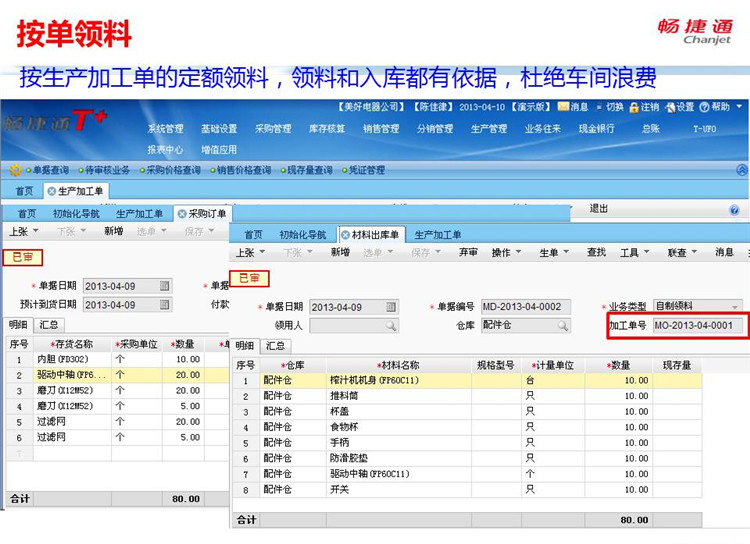Expand the 操作 dropdown in material toolbar
Screen dimensions: 750x544
pyautogui.click(x=506, y=253)
